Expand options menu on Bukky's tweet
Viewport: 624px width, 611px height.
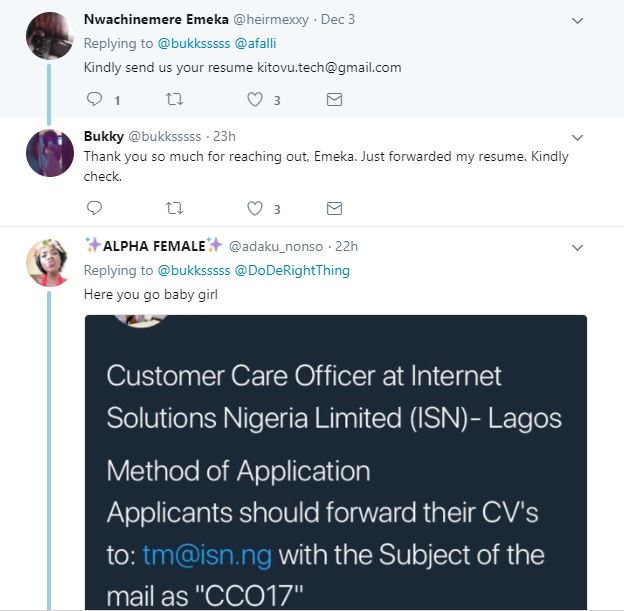tap(577, 137)
